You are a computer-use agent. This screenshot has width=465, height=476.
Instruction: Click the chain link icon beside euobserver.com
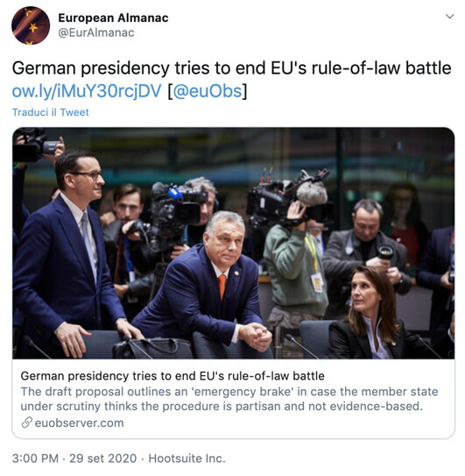click(26, 423)
